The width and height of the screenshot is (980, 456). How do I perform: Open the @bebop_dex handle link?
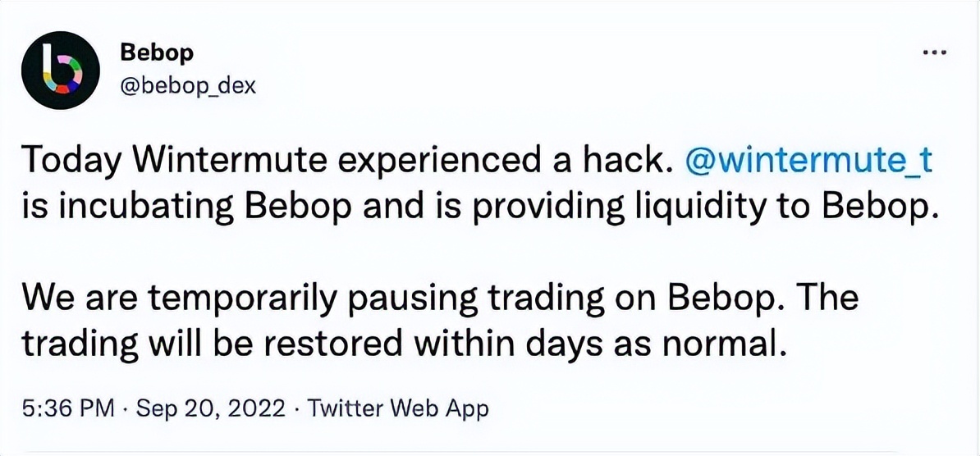click(x=188, y=84)
